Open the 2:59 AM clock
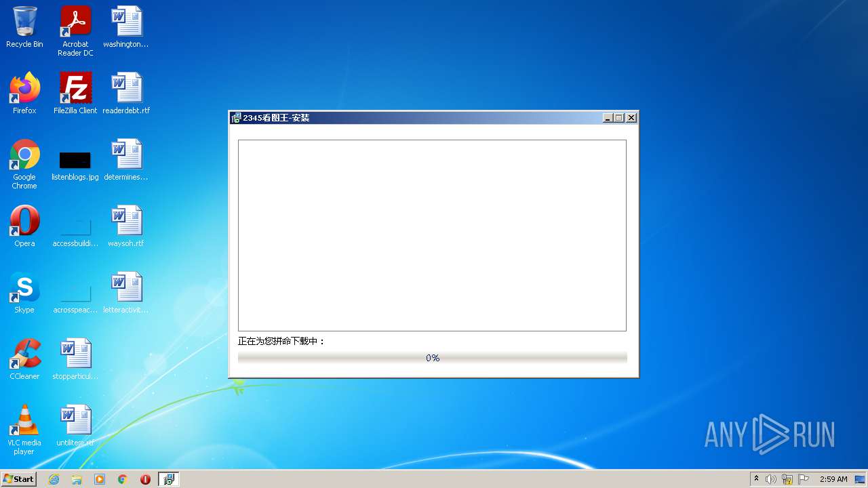The height and width of the screenshot is (488, 868). click(833, 479)
